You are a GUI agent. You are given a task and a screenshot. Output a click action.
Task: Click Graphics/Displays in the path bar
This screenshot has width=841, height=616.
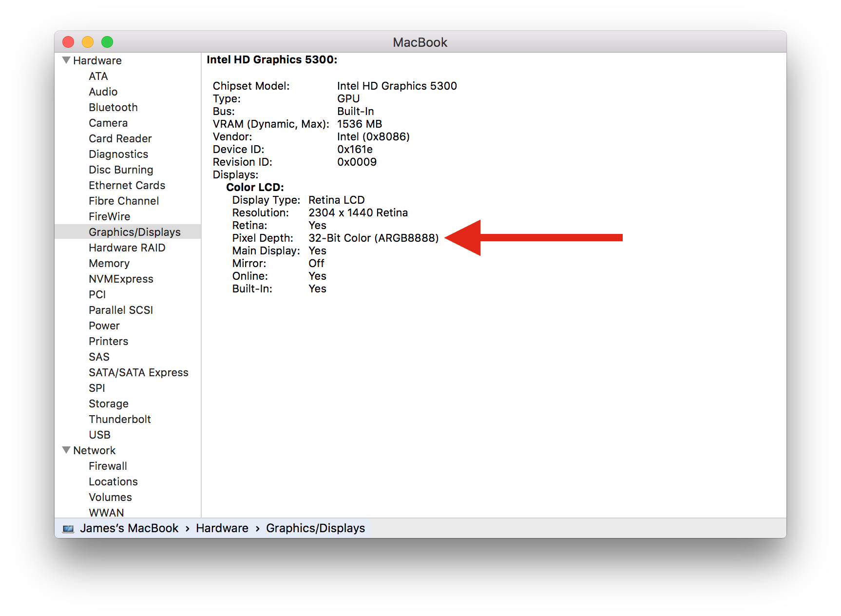[316, 528]
